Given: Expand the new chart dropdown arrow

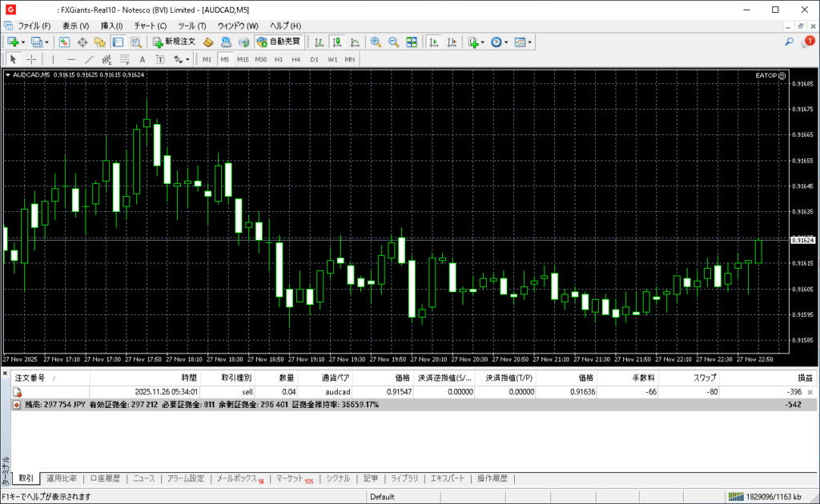Looking at the screenshot, I should 23,42.
